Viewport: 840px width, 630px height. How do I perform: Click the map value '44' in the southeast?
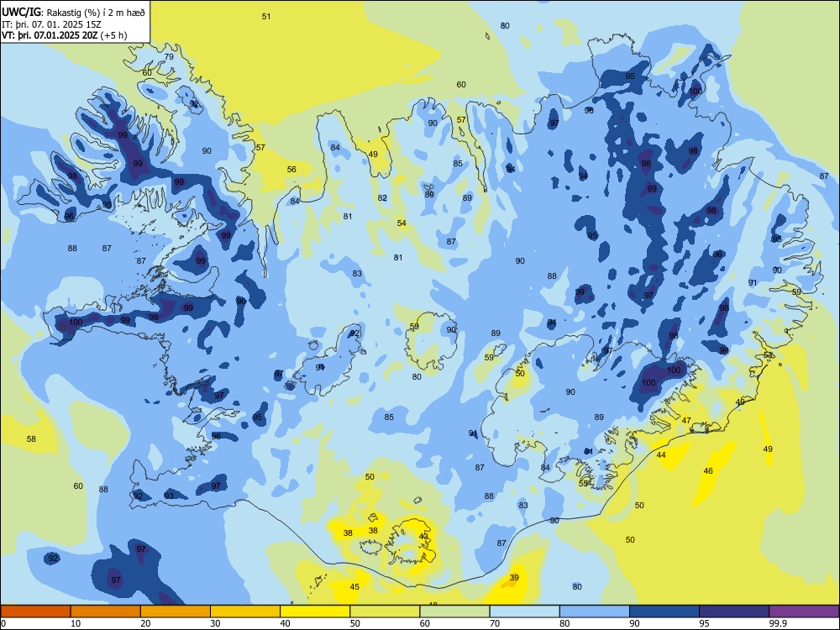661,454
